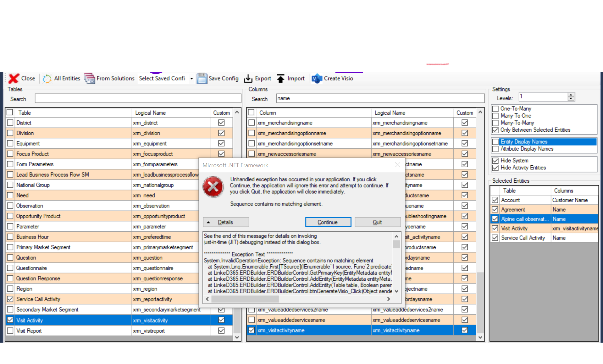Screen dimensions: 603x364
Task: Select xrm_valueaddedservicesname column row
Action: click(362, 320)
